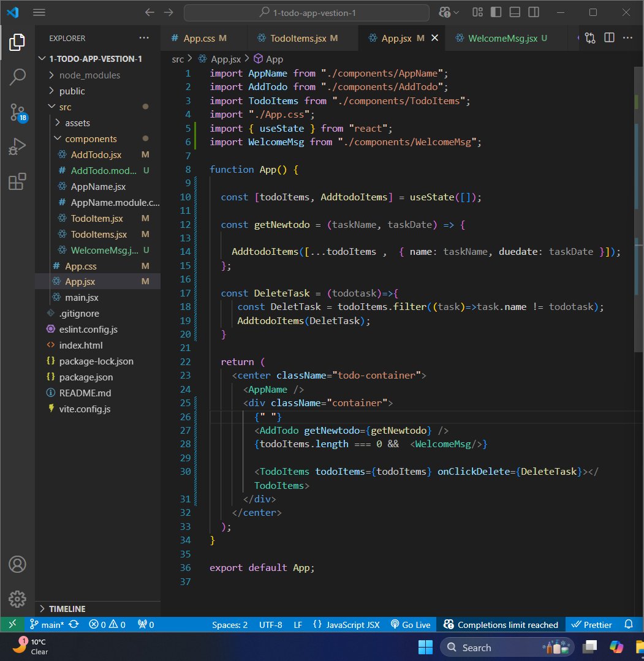The height and width of the screenshot is (661, 644).
Task: Open Copilot dropdown arrow in title bar
Action: click(x=456, y=13)
